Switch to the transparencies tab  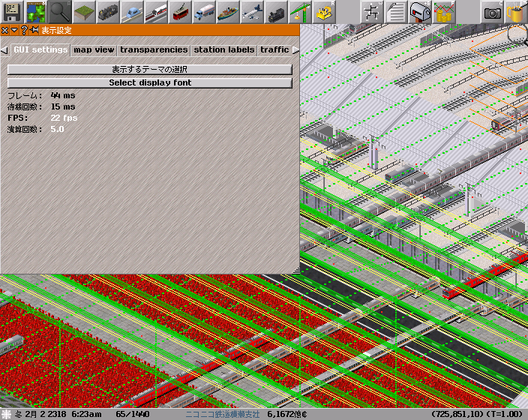tap(154, 49)
